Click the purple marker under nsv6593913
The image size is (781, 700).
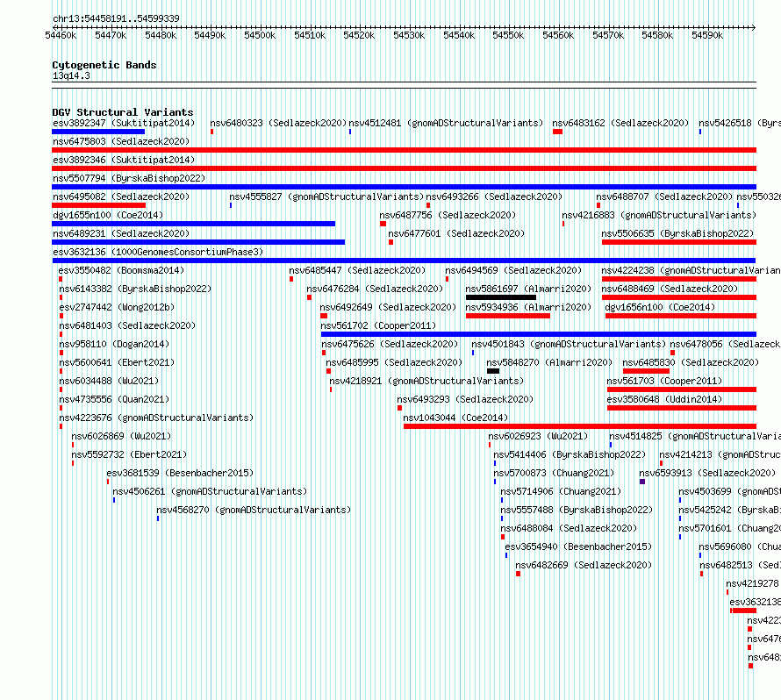(642, 482)
